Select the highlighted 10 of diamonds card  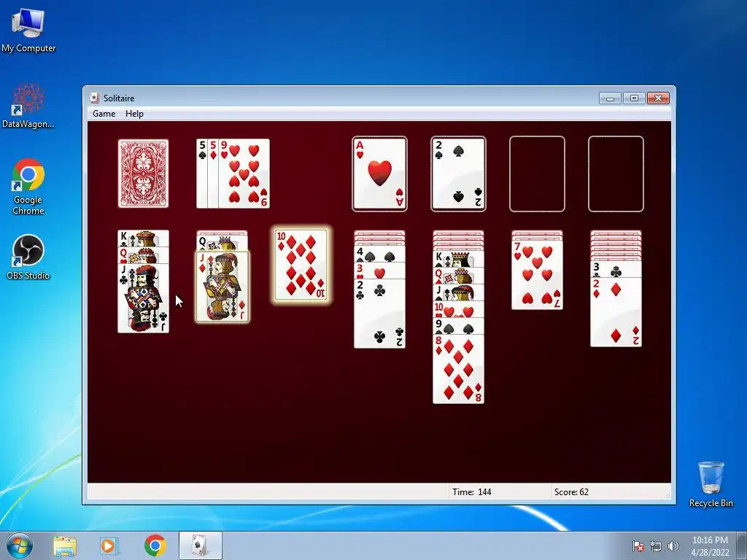[x=301, y=265]
